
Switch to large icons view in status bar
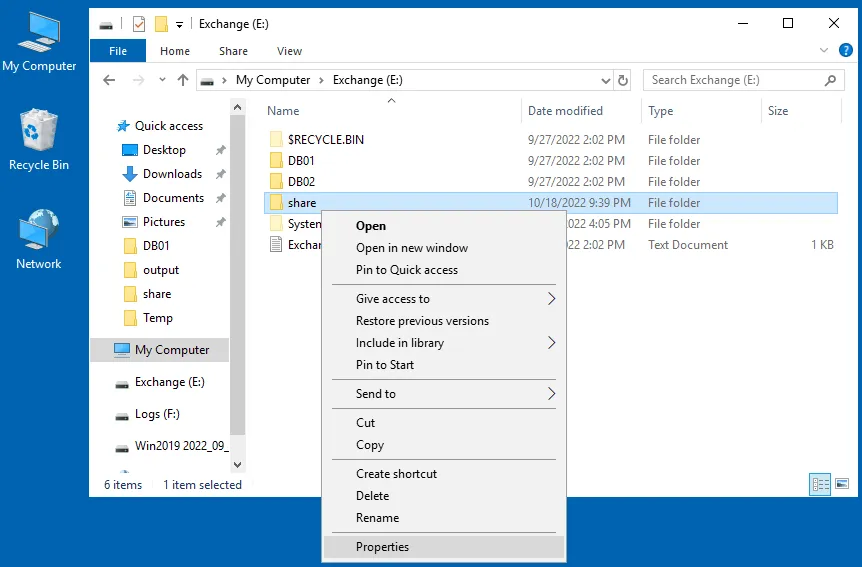coord(843,485)
